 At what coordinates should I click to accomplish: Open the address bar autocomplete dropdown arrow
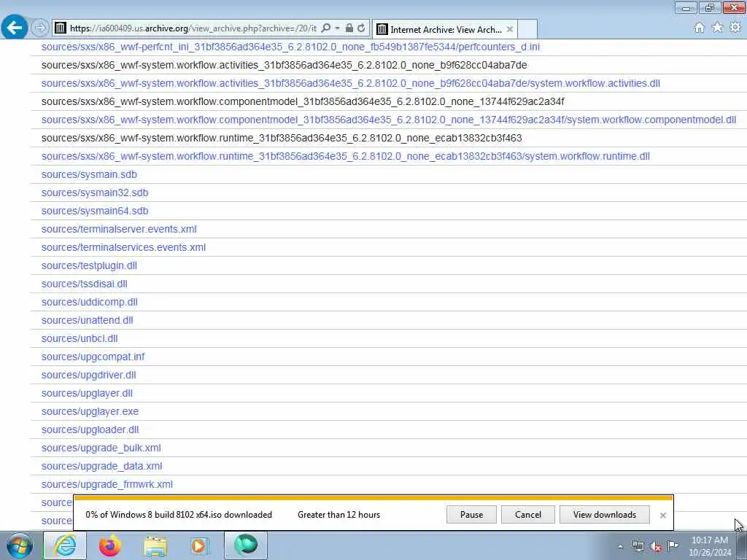[x=337, y=28]
